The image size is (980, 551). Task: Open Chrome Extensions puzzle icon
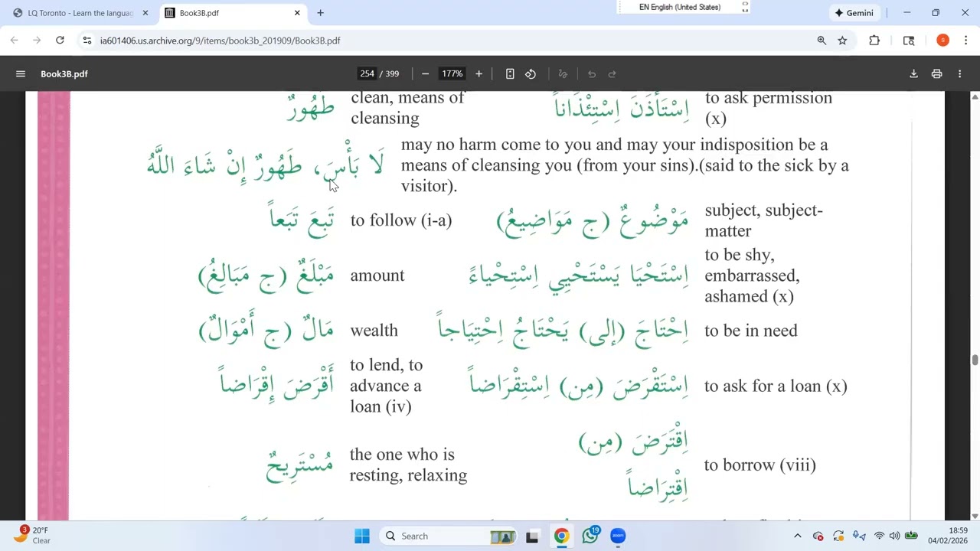point(874,40)
